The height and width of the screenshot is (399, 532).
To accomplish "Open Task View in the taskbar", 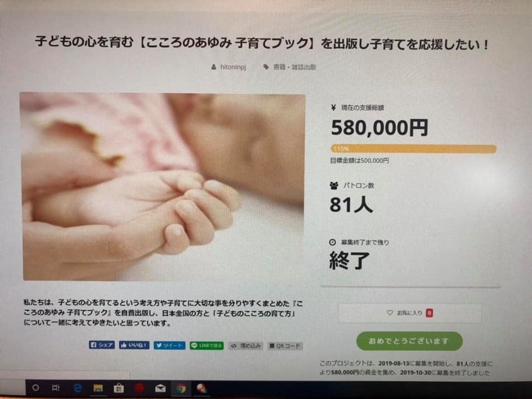I will [x=55, y=387].
